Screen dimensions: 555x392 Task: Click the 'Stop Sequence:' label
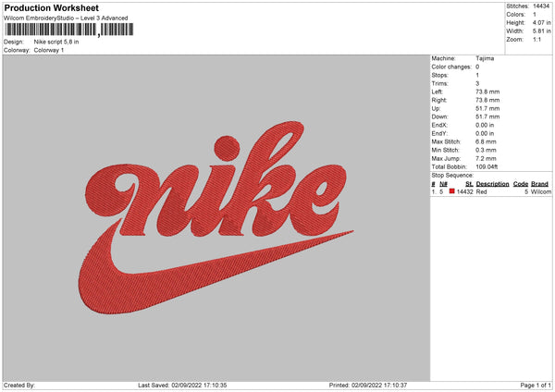pyautogui.click(x=452, y=175)
